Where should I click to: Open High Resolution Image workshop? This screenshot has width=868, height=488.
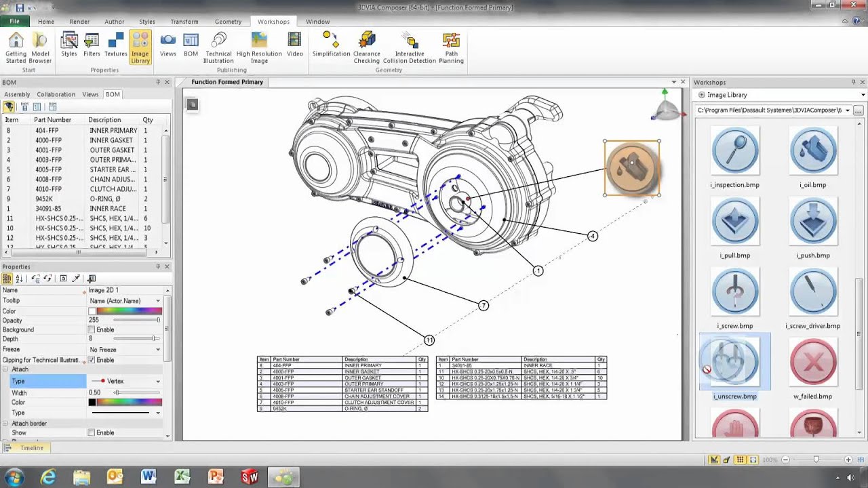(259, 48)
